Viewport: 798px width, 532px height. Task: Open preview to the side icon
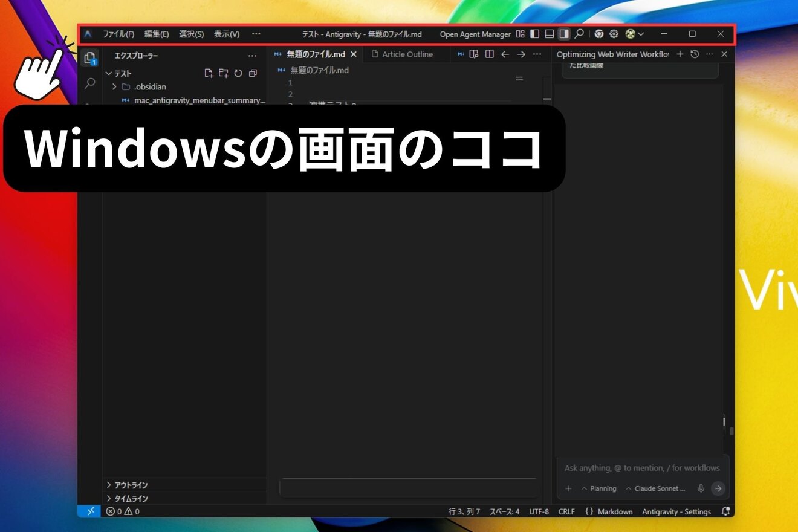(x=474, y=54)
